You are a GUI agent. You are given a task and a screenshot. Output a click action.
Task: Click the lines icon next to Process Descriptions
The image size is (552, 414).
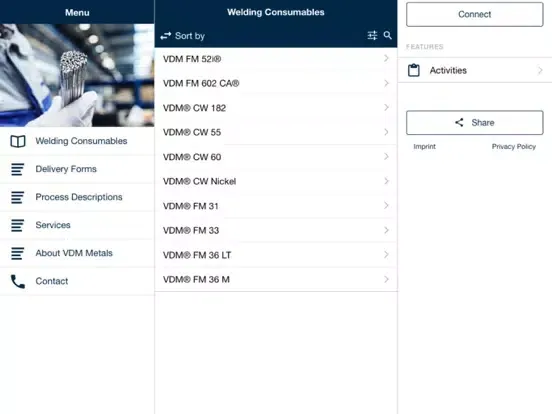pyautogui.click(x=17, y=197)
